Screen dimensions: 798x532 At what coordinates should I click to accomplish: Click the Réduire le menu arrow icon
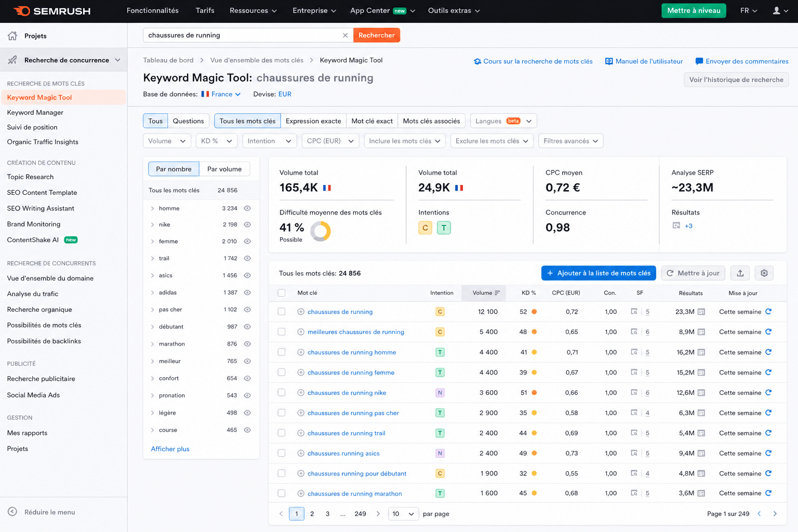[x=12, y=512]
